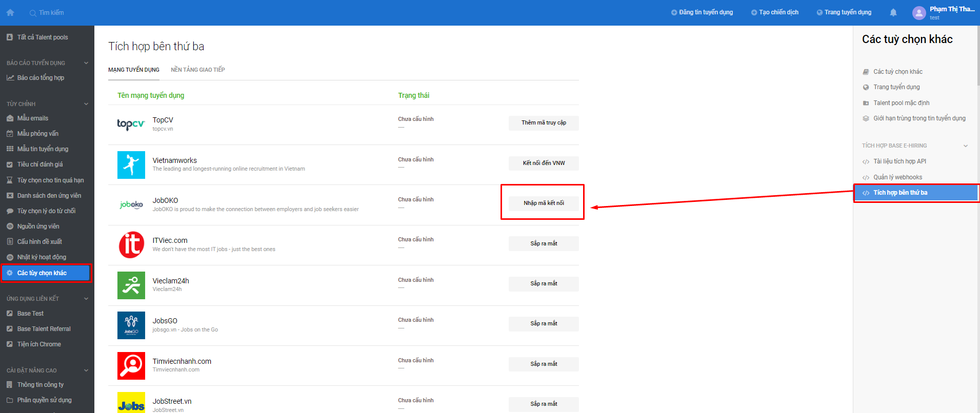Collapse the ỨNG DỤNG LIÊN KẾT section
The image size is (980, 413).
pyautogui.click(x=86, y=299)
